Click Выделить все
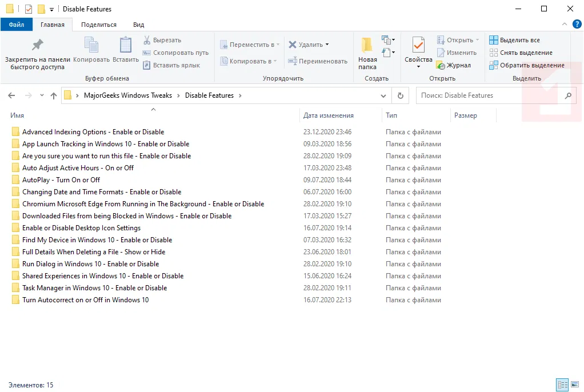 (514, 40)
